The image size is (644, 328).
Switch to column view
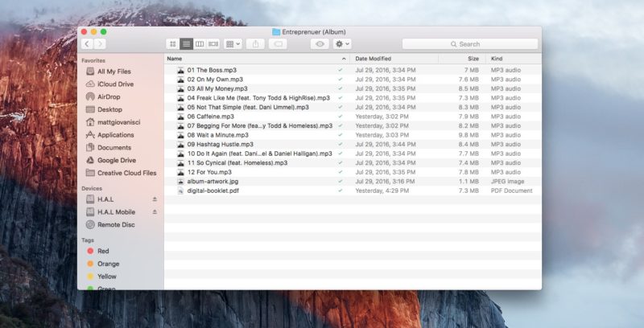pos(200,44)
